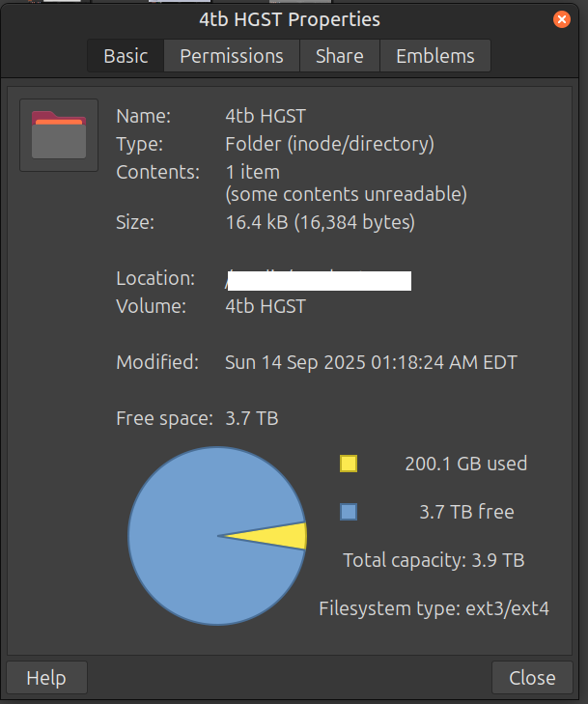Click the yellow used-space legend swatch
This screenshot has width=588, height=704.
click(x=349, y=464)
